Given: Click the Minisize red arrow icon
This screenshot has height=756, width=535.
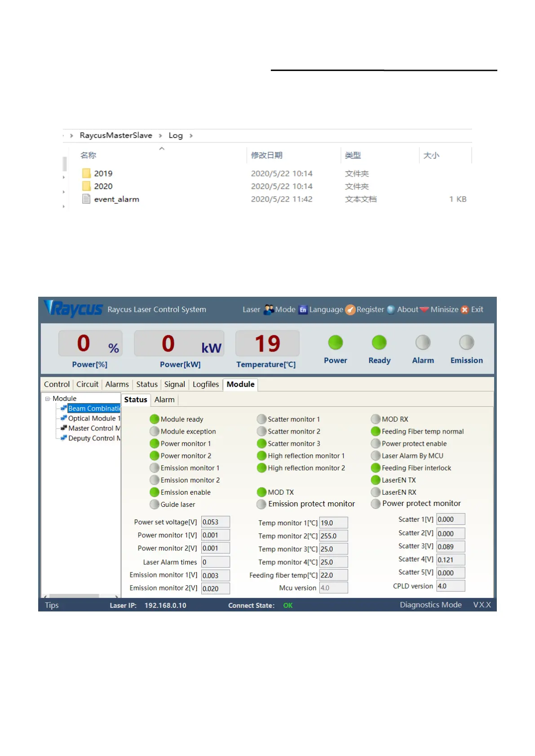Looking at the screenshot, I should (424, 309).
